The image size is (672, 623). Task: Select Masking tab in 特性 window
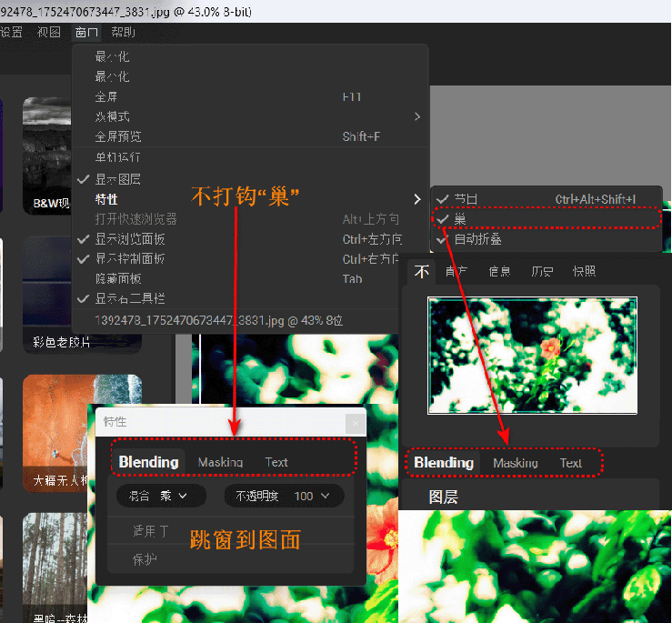point(220,462)
